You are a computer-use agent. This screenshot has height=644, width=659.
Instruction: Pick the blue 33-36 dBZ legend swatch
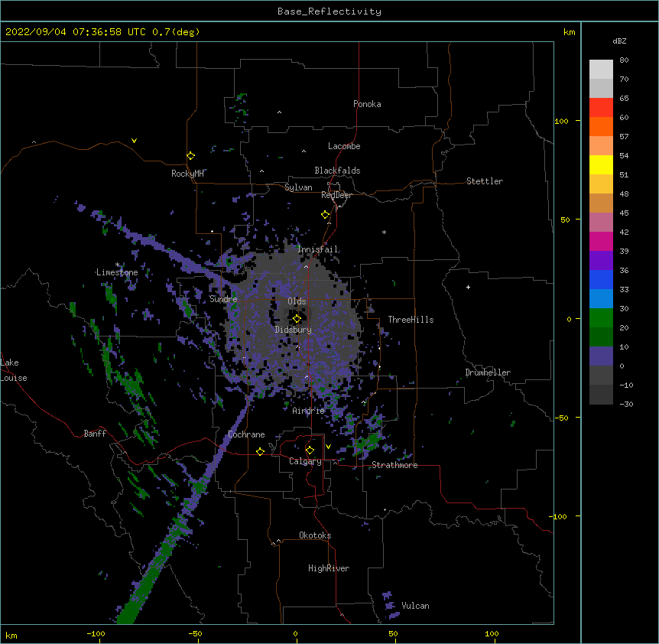click(601, 279)
